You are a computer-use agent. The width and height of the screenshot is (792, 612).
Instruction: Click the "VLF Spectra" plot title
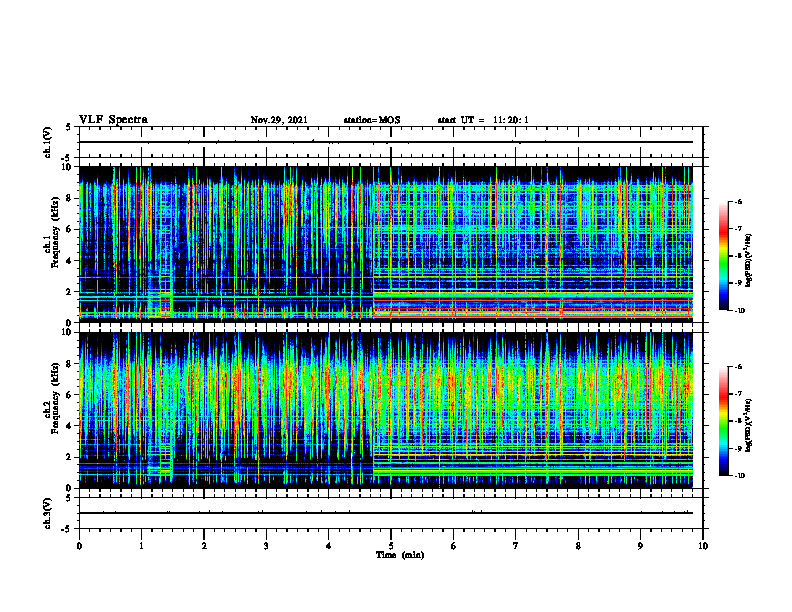tap(113, 120)
